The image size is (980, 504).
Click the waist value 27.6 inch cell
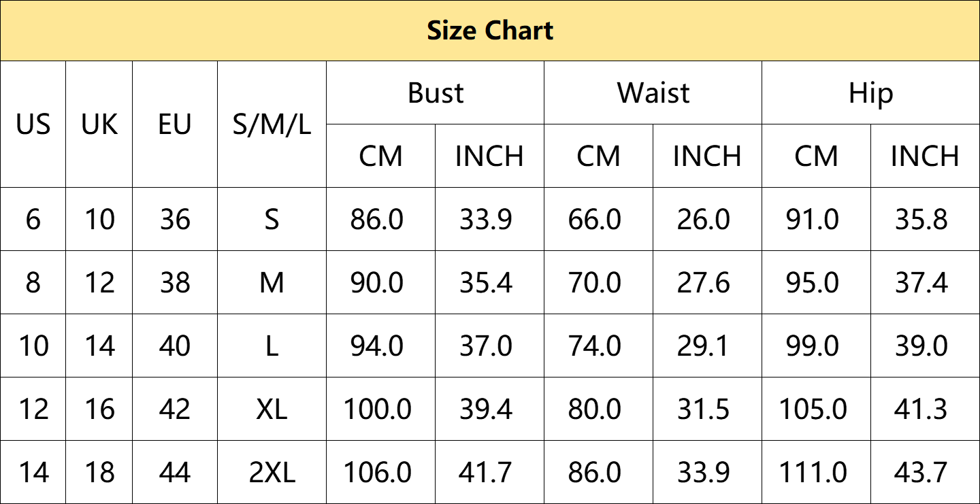point(707,282)
